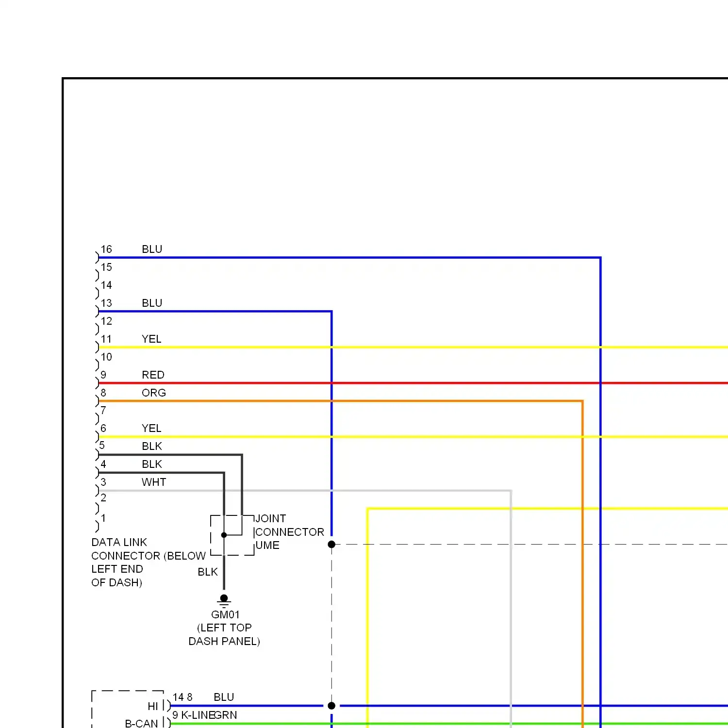Screen dimensions: 728x728
Task: Click the ORG wire color label
Action: (x=154, y=393)
